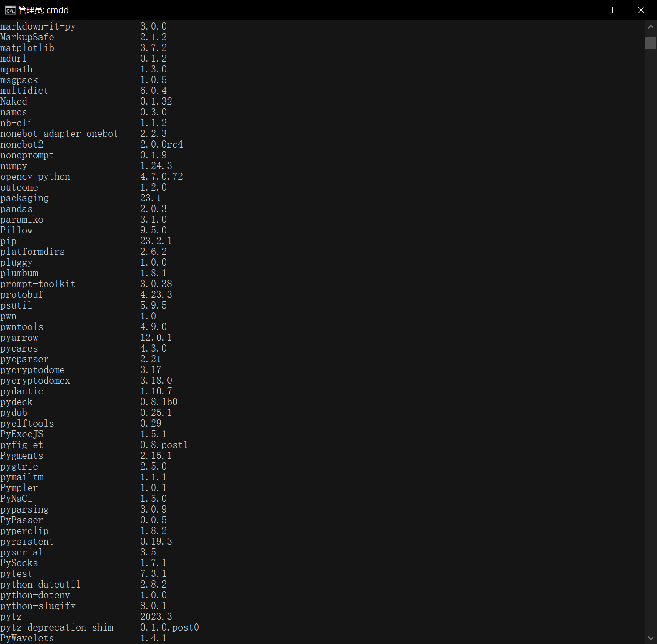This screenshot has width=657, height=644.
Task: Click the plumbum package name
Action: pyautogui.click(x=19, y=273)
